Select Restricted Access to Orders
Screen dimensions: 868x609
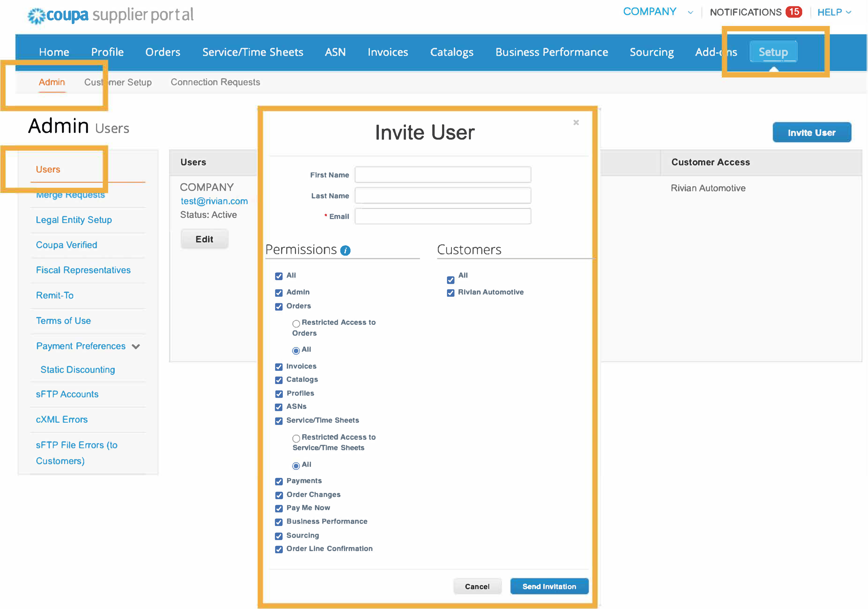click(x=296, y=324)
